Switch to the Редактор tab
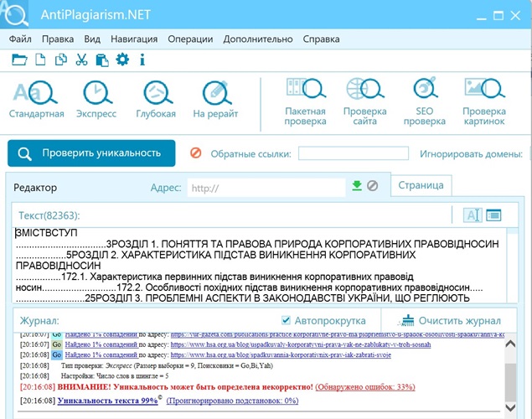The width and height of the screenshot is (532, 419). (x=35, y=188)
